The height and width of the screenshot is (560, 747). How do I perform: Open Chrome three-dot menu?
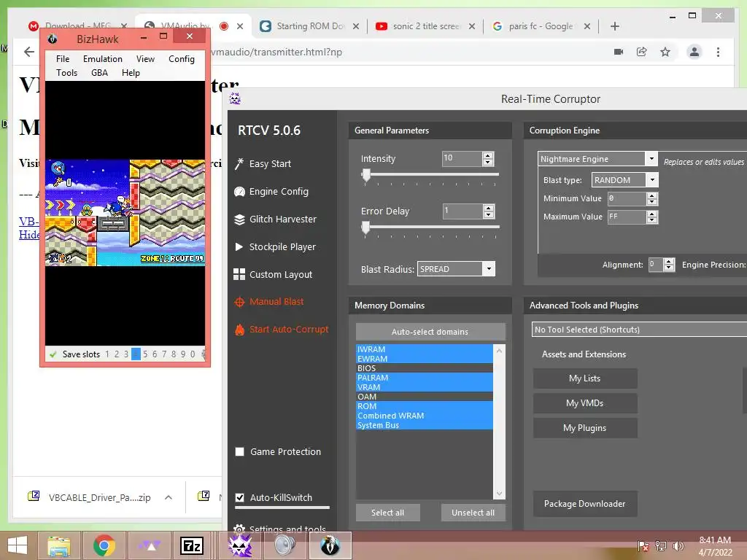718,52
